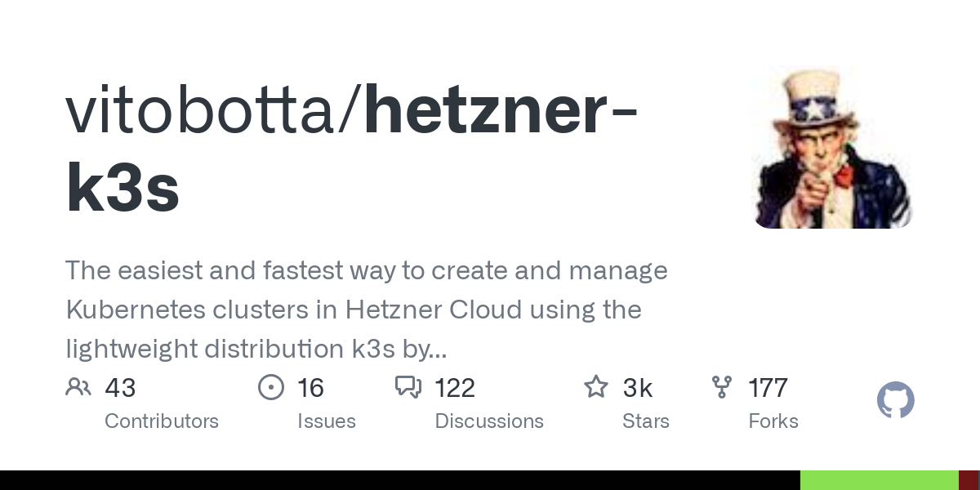Click the GitHub Octocat logo
Screen dimensions: 980x490
point(896,401)
